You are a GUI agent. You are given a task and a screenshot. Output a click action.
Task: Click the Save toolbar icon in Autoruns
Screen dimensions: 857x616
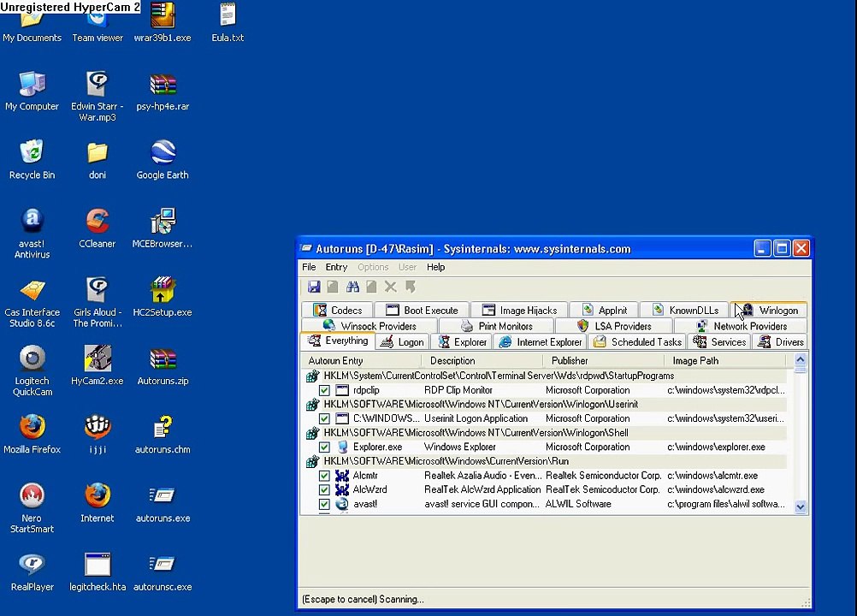pos(314,287)
